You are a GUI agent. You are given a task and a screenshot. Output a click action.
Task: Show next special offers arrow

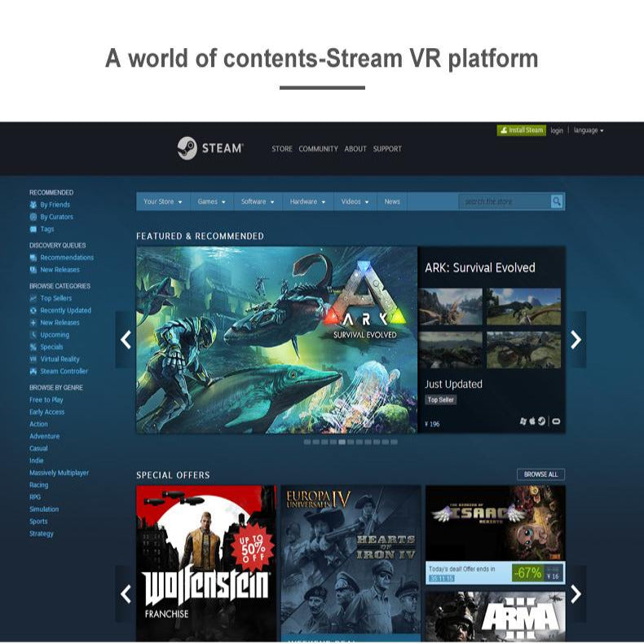coord(576,593)
